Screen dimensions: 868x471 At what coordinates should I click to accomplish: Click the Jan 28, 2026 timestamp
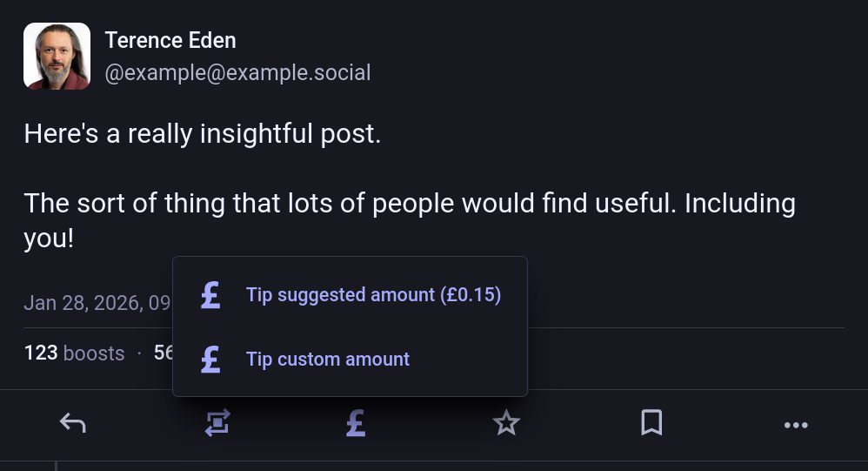pyautogui.click(x=97, y=303)
